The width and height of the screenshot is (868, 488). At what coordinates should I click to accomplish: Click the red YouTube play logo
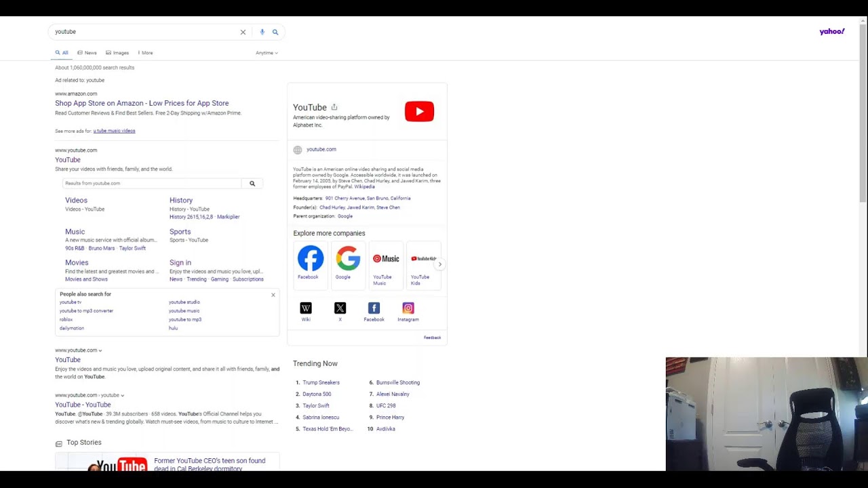point(419,111)
